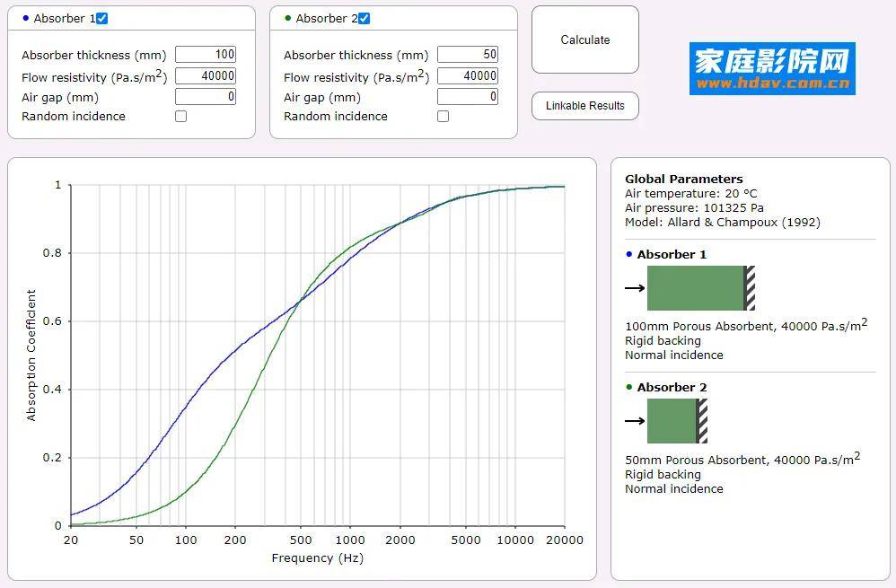
Task: Click the Absorber 2 green diagram block
Action: (672, 421)
